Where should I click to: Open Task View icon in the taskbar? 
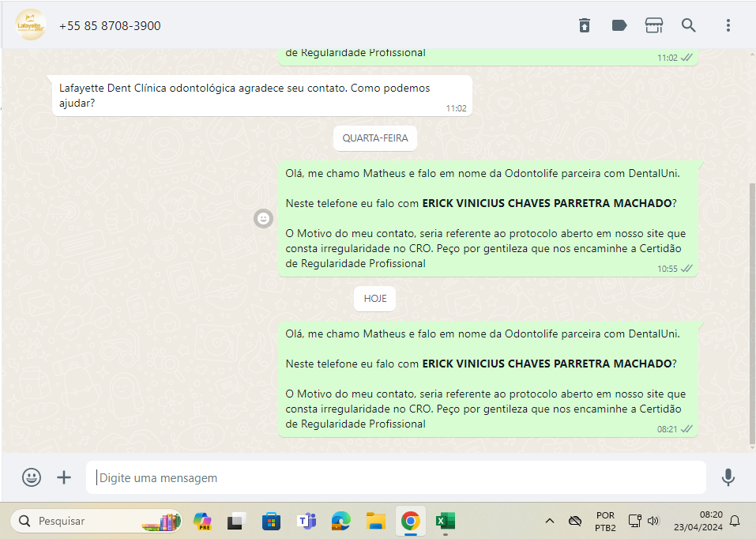pos(236,521)
